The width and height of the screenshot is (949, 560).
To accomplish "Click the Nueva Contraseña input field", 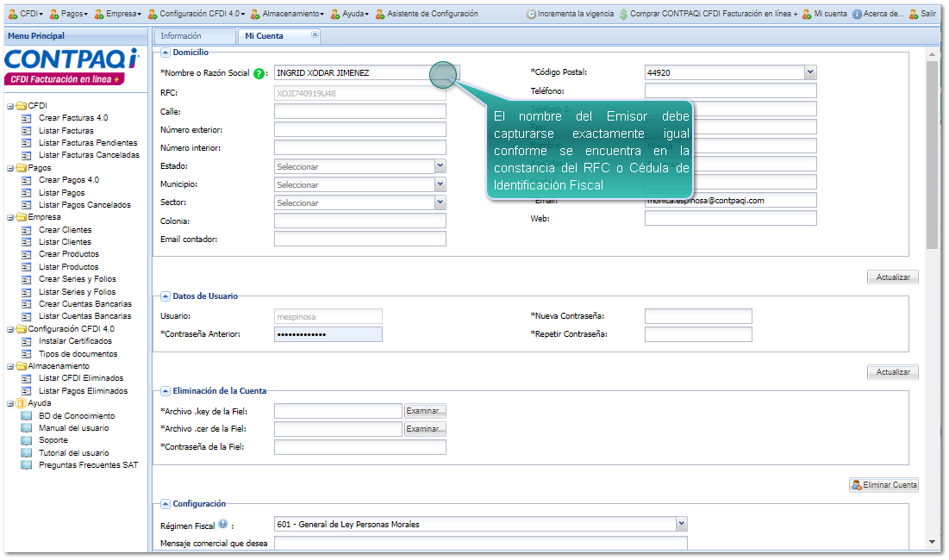I will 698,316.
